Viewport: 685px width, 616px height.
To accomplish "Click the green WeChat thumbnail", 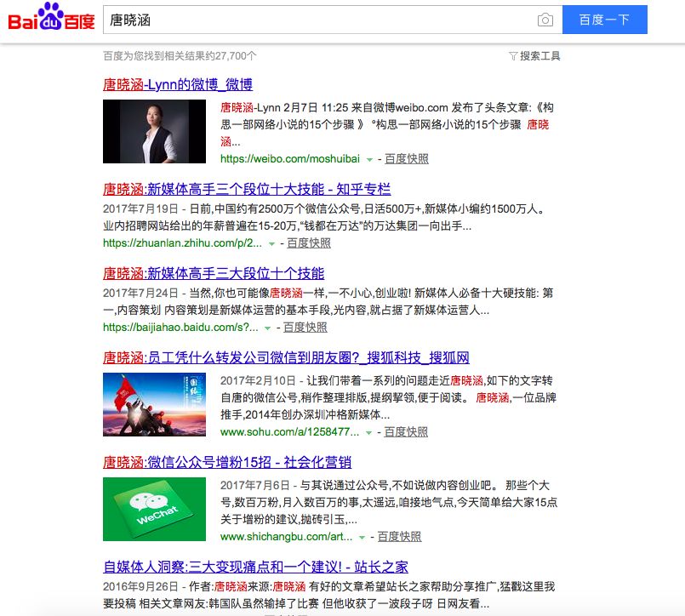I will 154,510.
